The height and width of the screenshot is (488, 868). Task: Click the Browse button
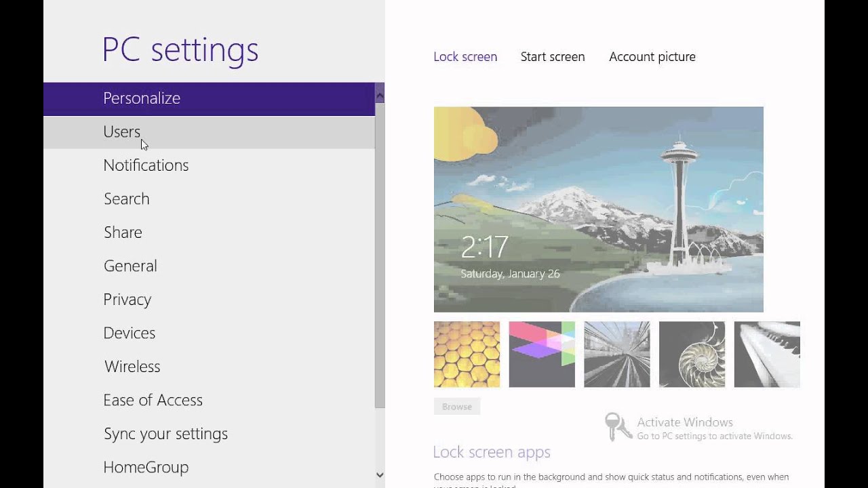(x=457, y=407)
